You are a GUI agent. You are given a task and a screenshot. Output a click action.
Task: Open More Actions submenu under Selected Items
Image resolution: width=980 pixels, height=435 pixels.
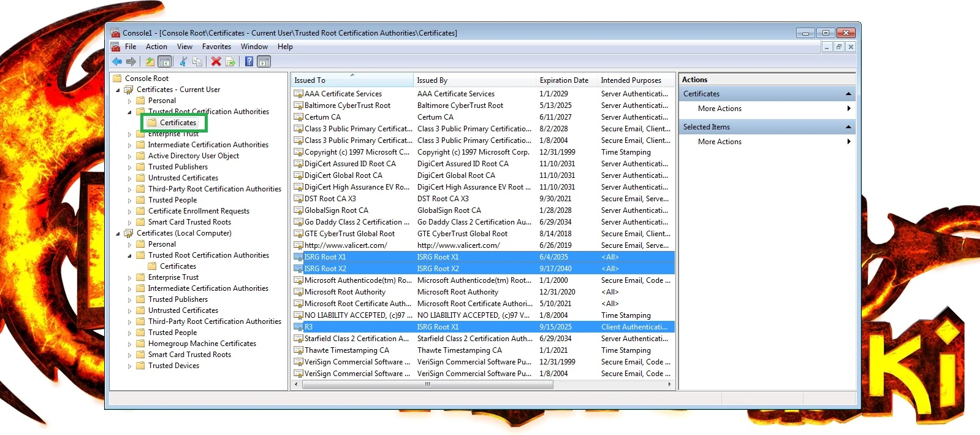pyautogui.click(x=768, y=142)
